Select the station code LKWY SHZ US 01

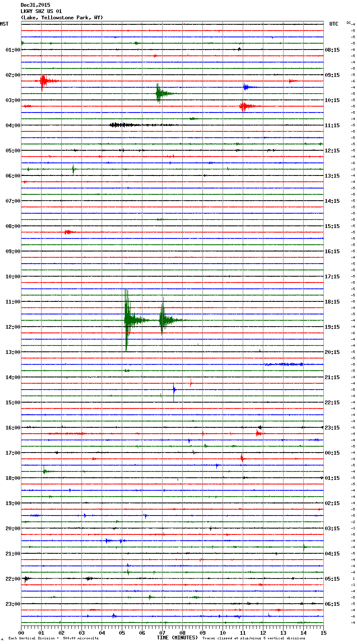[41, 11]
